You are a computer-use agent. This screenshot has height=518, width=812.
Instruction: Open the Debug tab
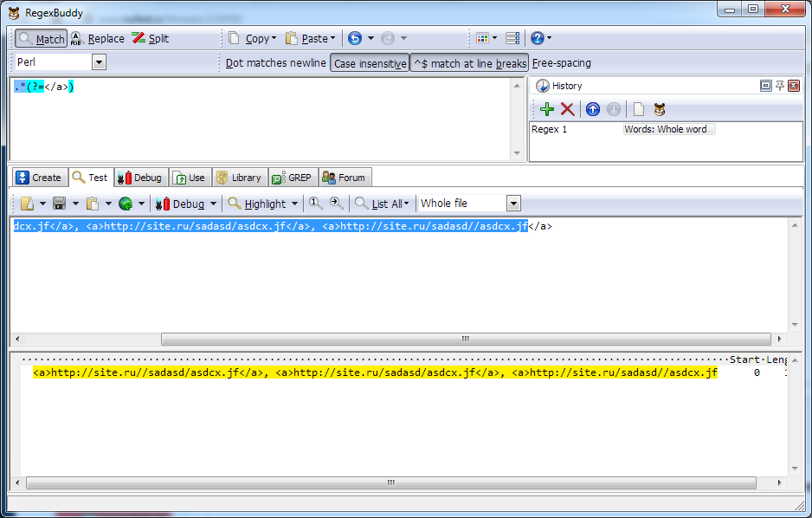tap(141, 178)
